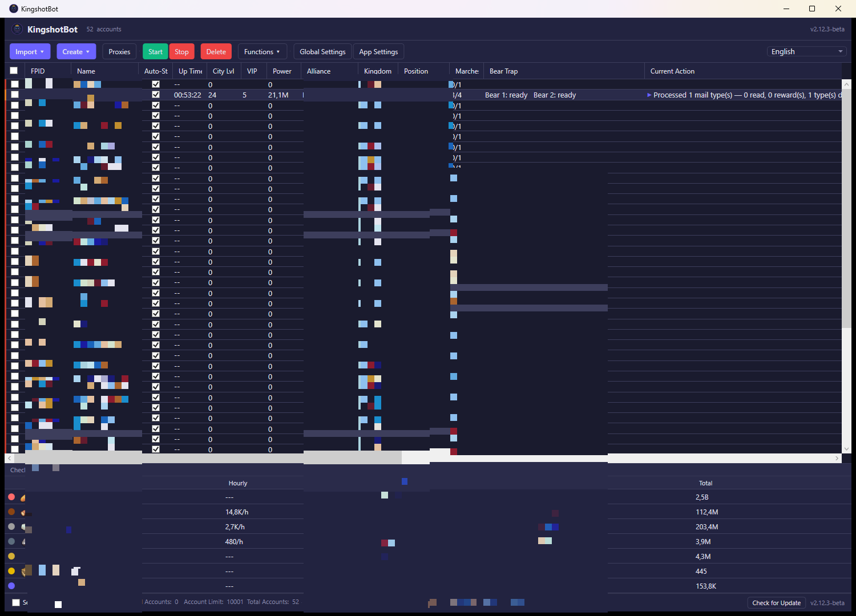Click Check for Update
856x616 pixels.
[776, 603]
